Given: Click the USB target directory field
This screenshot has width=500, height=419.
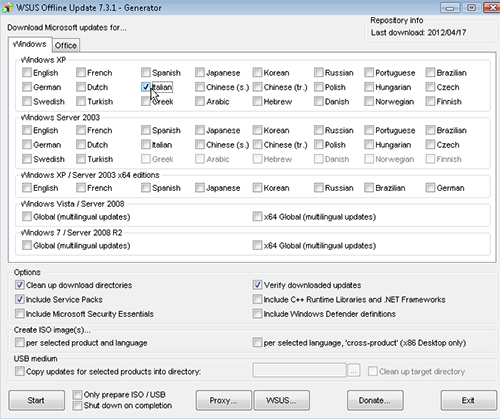Looking at the screenshot, I should click(x=299, y=370).
